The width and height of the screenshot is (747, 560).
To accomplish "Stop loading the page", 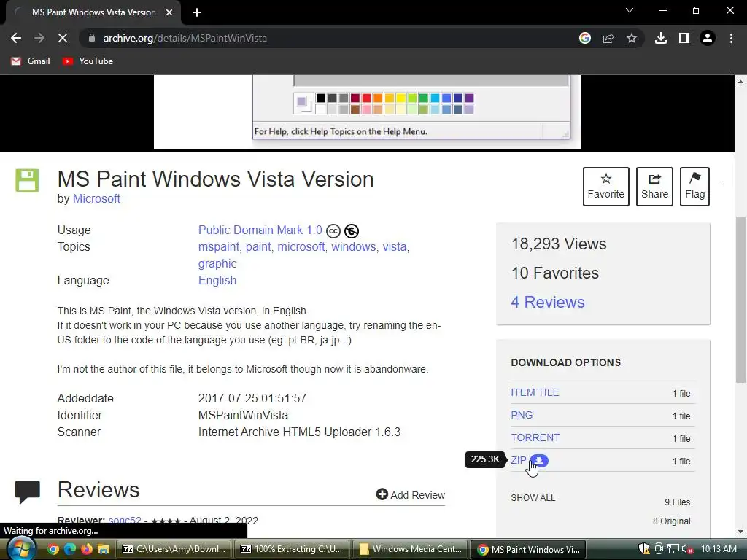I will 63,38.
